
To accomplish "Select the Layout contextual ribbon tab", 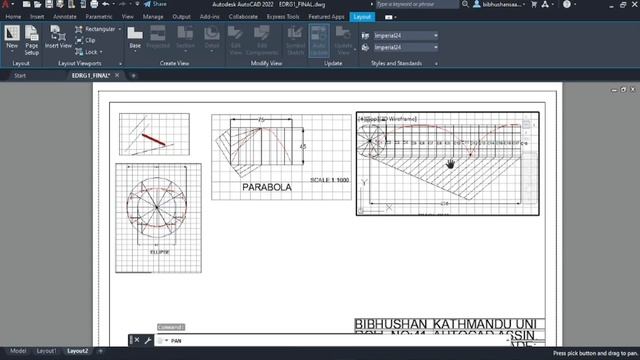I will click(362, 17).
